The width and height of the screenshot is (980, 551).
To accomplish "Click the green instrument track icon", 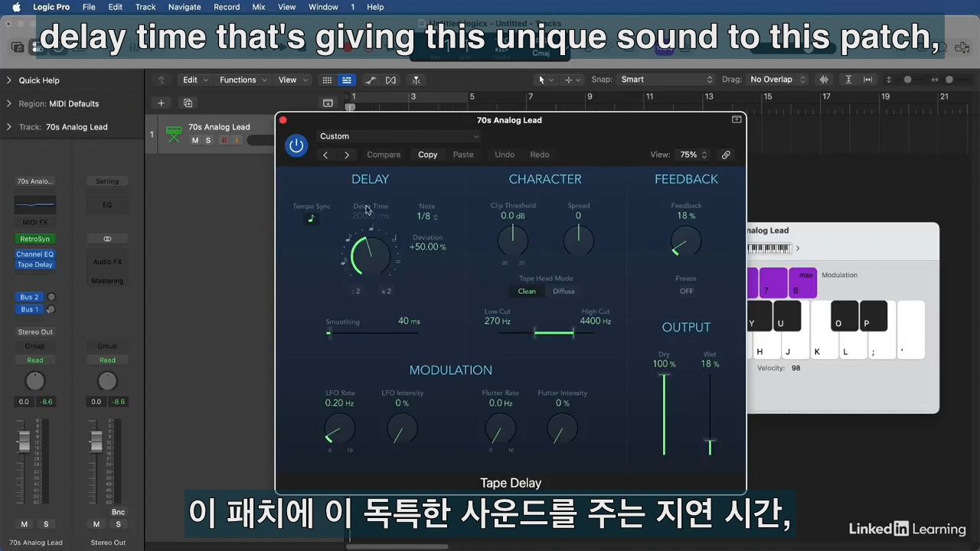I will tap(174, 134).
